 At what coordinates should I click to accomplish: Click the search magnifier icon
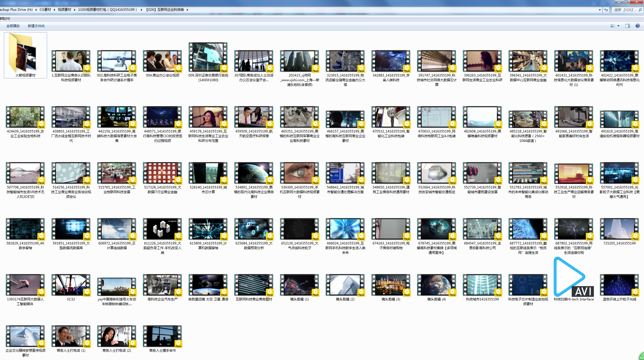pyautogui.click(x=640, y=10)
